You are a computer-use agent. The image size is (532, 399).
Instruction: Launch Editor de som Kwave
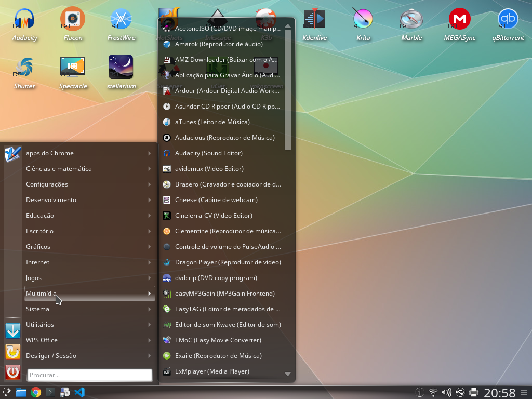(222, 325)
